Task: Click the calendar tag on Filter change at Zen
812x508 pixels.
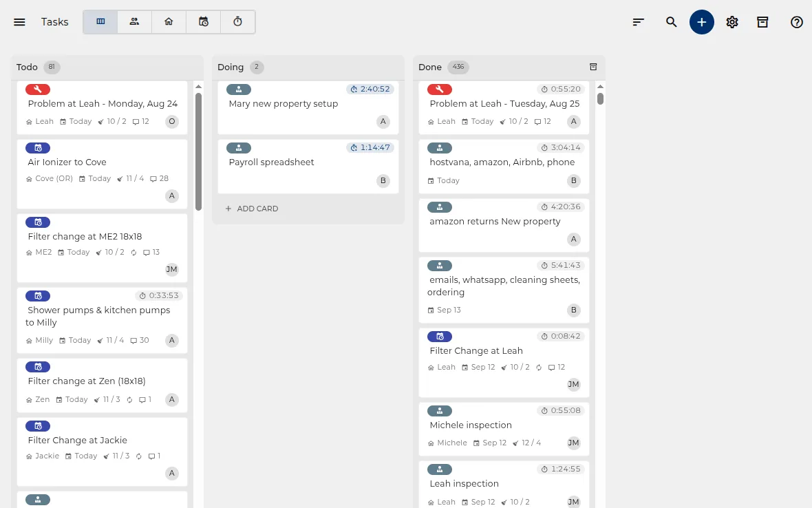Action: (x=38, y=367)
